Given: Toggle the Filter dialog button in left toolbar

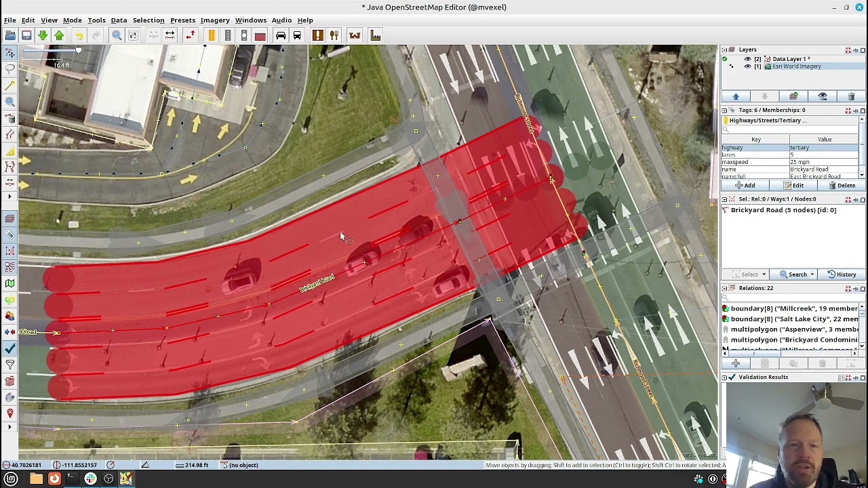Looking at the screenshot, I should click(10, 364).
